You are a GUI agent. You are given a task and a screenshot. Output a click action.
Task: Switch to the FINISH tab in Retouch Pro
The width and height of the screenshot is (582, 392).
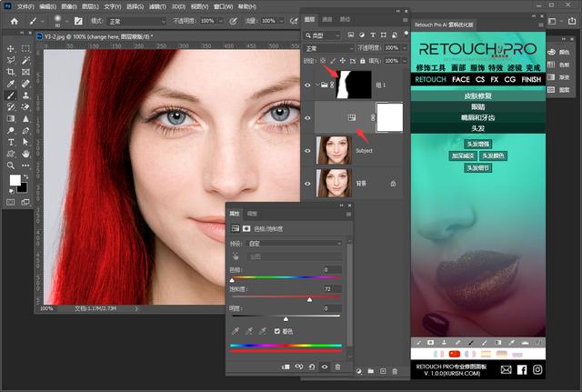[x=531, y=79]
